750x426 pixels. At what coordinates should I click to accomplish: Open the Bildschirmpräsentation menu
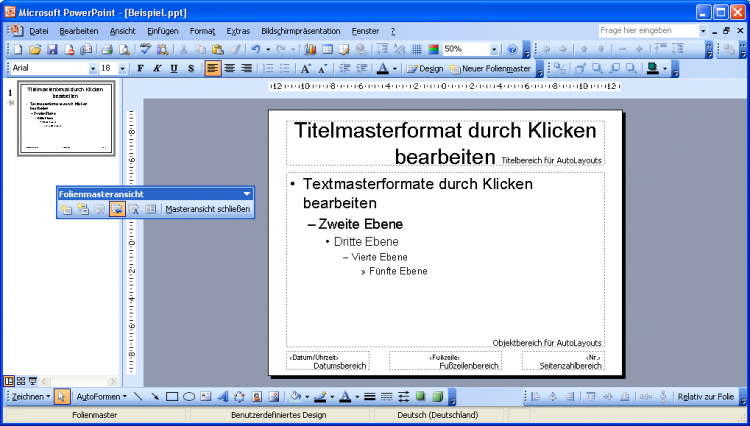point(300,31)
